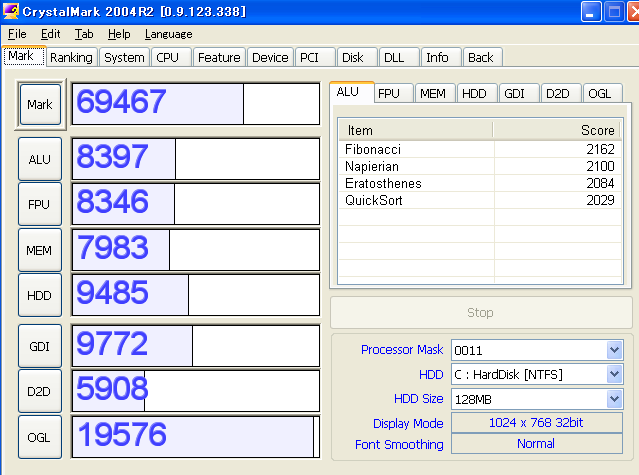Click the Napierian score 2100
The height and width of the screenshot is (475, 639).
(x=600, y=166)
